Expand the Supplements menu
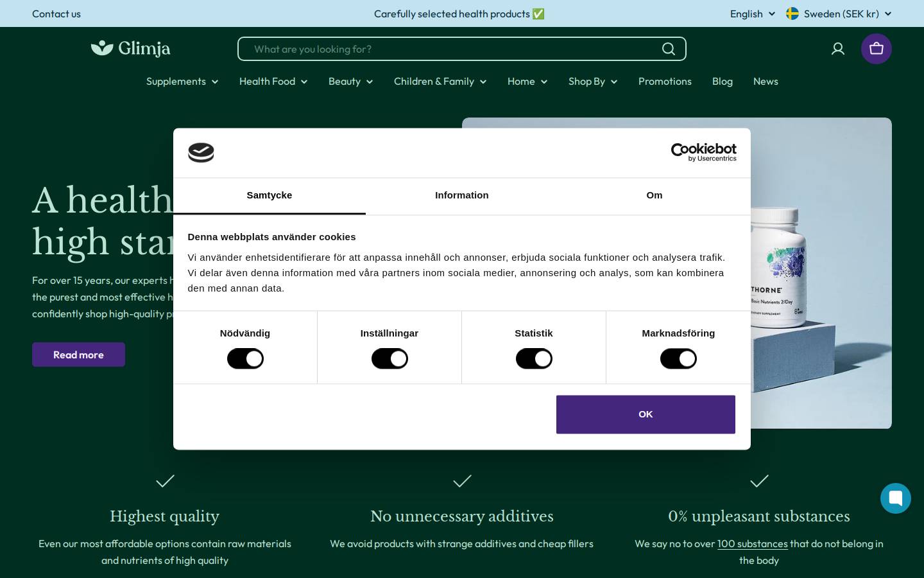 tap(182, 82)
